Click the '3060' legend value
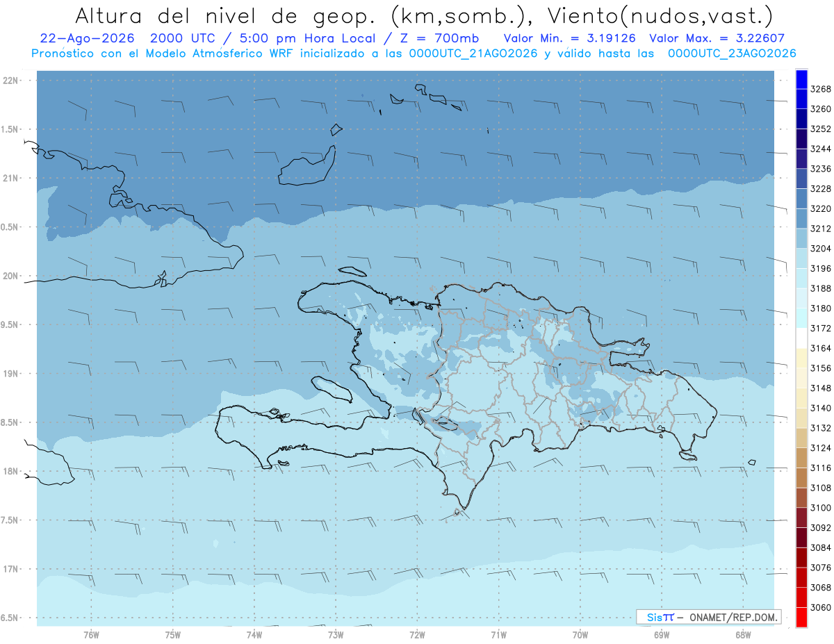 click(821, 607)
